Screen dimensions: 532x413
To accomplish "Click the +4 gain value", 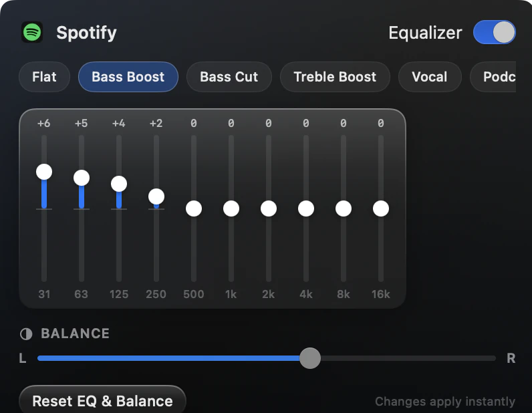I will (119, 123).
